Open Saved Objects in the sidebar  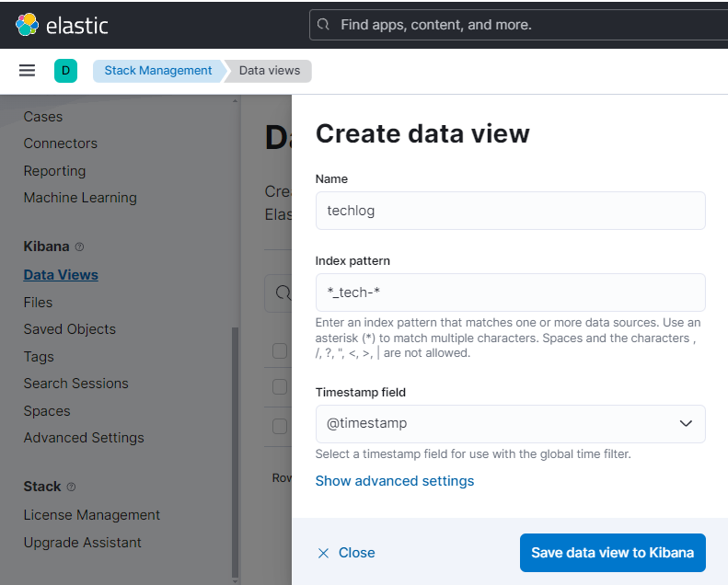(70, 329)
